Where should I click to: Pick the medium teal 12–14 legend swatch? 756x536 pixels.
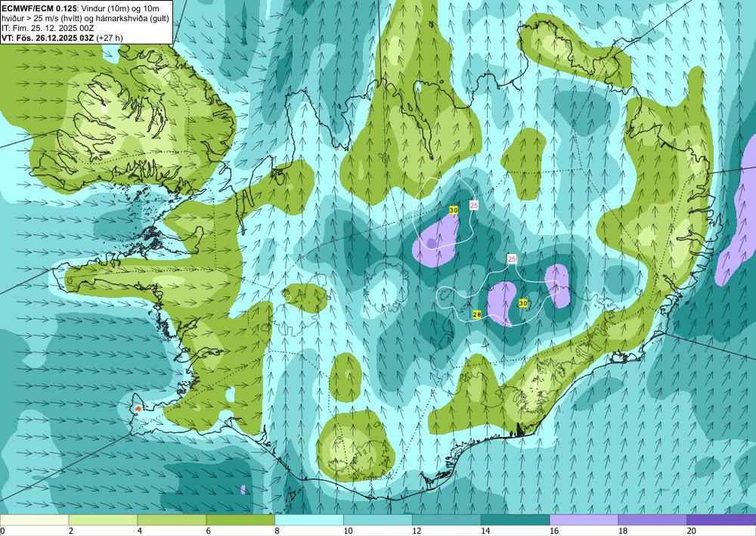point(447,519)
